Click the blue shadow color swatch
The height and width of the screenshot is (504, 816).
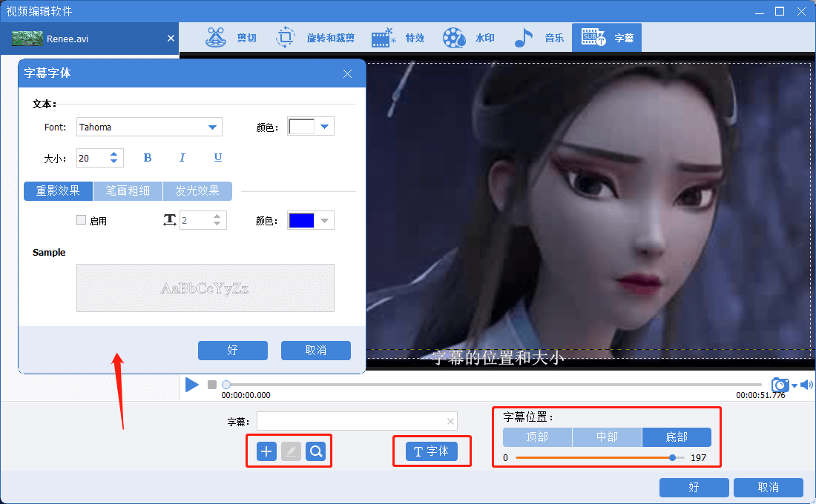tap(301, 221)
